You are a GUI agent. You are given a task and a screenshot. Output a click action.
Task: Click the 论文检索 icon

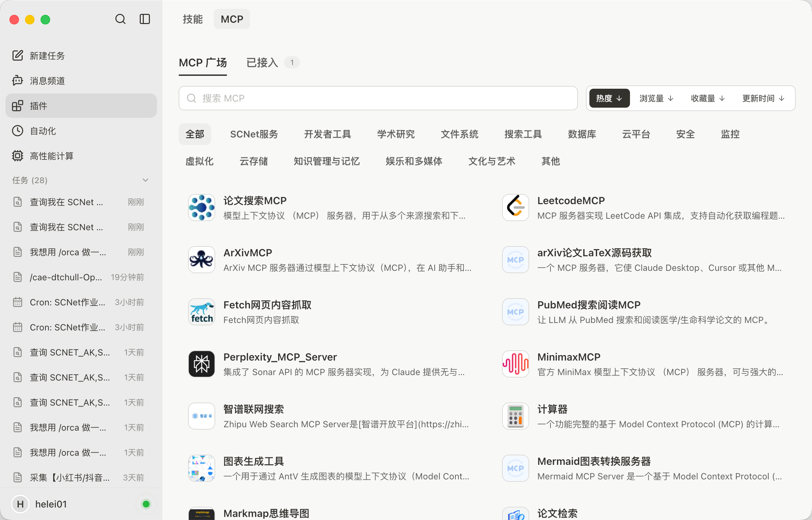pos(516,514)
